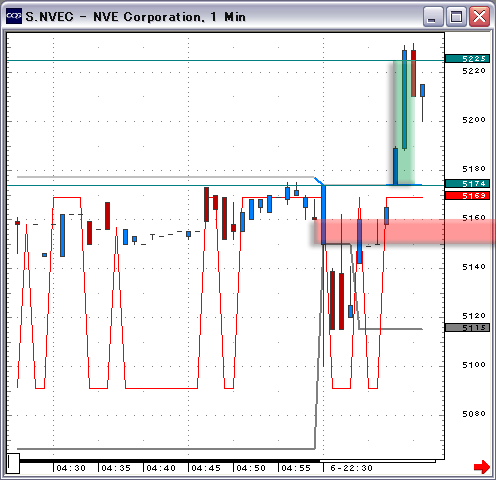The height and width of the screenshot is (480, 496).
Task: Click the 04:50 time axis label
Action: click(x=251, y=468)
